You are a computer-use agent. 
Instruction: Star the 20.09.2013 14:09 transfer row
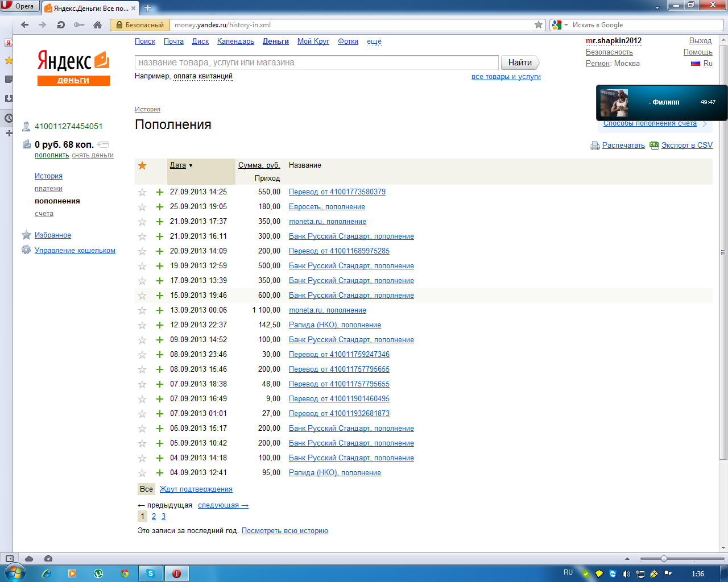(142, 251)
